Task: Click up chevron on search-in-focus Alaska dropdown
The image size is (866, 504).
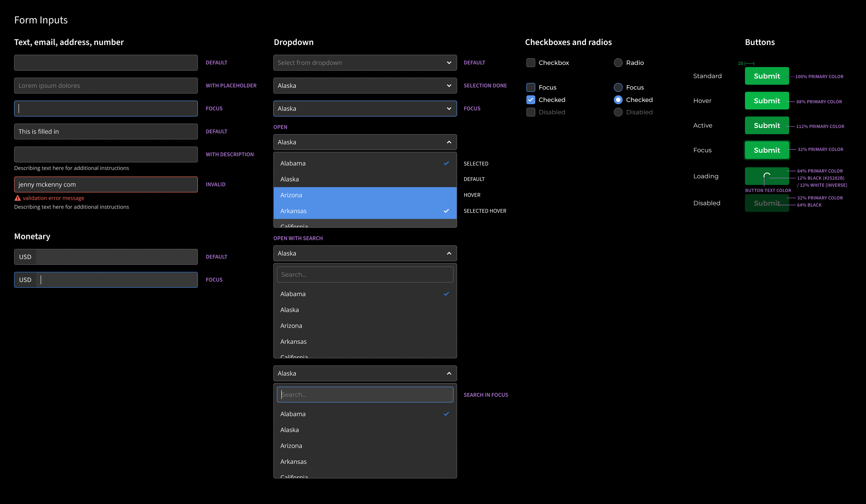Action: point(449,373)
